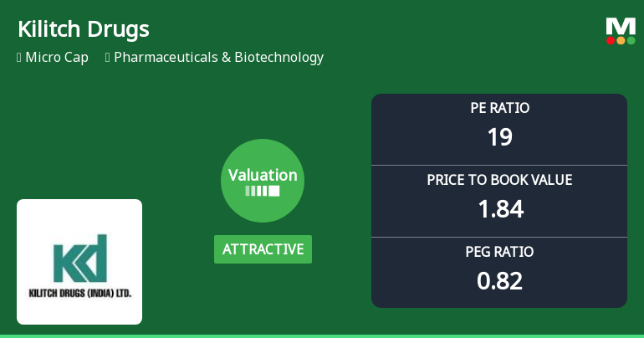Click the PEG RATIO heading
The height and width of the screenshot is (338, 644).
point(499,252)
